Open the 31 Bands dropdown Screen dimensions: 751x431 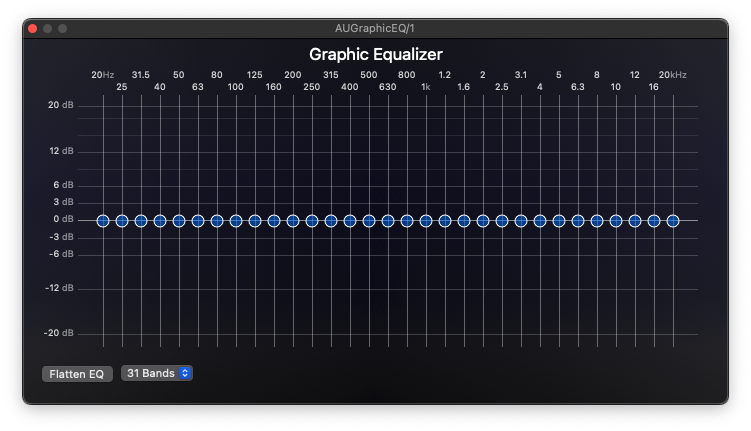tap(157, 373)
